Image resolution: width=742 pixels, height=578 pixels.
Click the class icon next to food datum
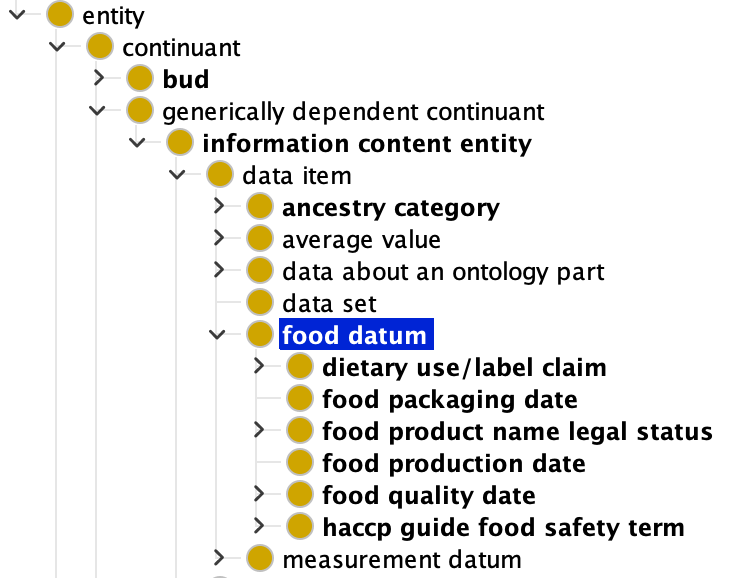click(x=260, y=334)
